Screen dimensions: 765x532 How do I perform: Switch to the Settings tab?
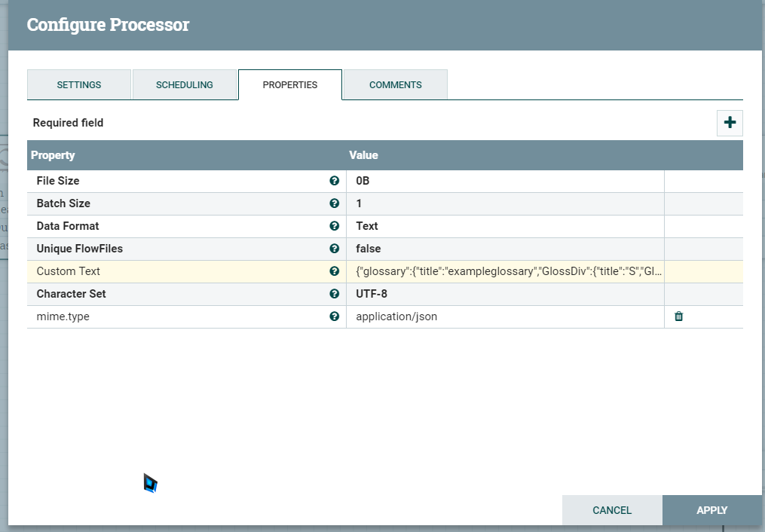pos(79,85)
